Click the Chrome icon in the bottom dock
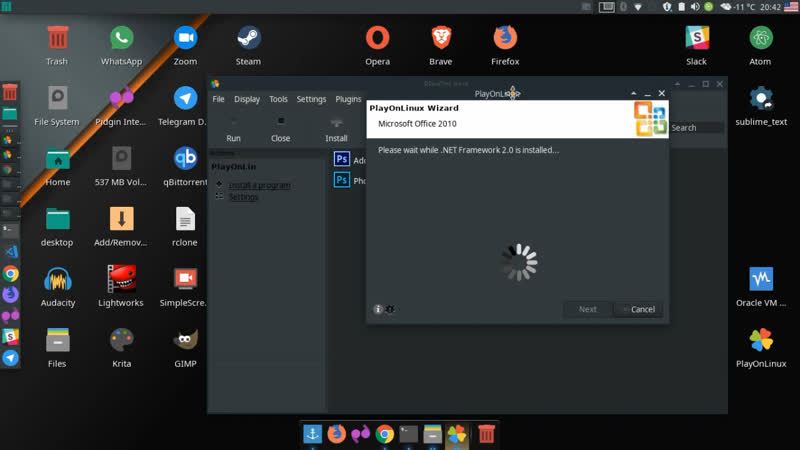Viewport: 800px width, 450px height. click(x=385, y=434)
